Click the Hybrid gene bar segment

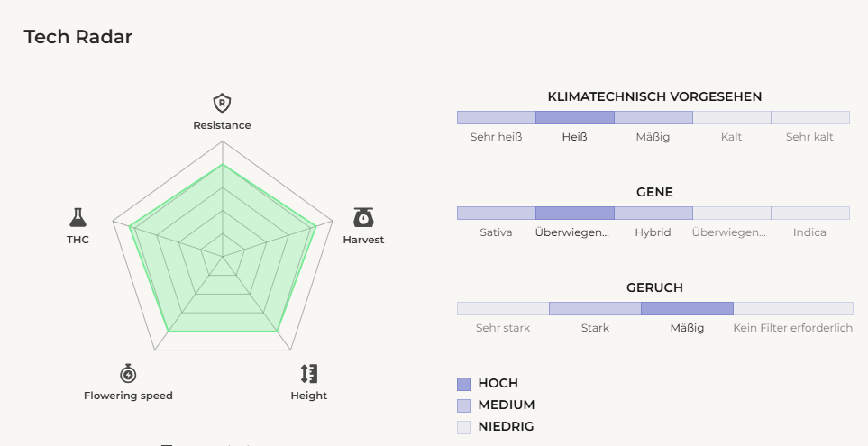point(653,213)
